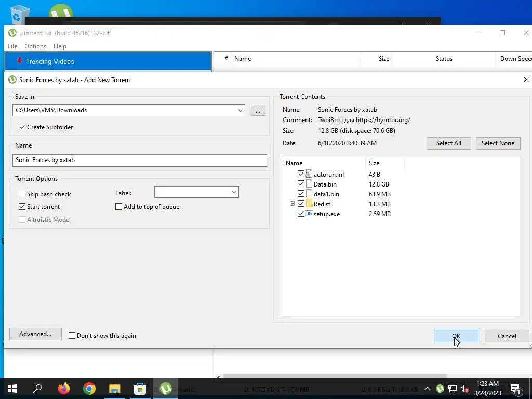
Task: Open the File menu
Action: 12,46
